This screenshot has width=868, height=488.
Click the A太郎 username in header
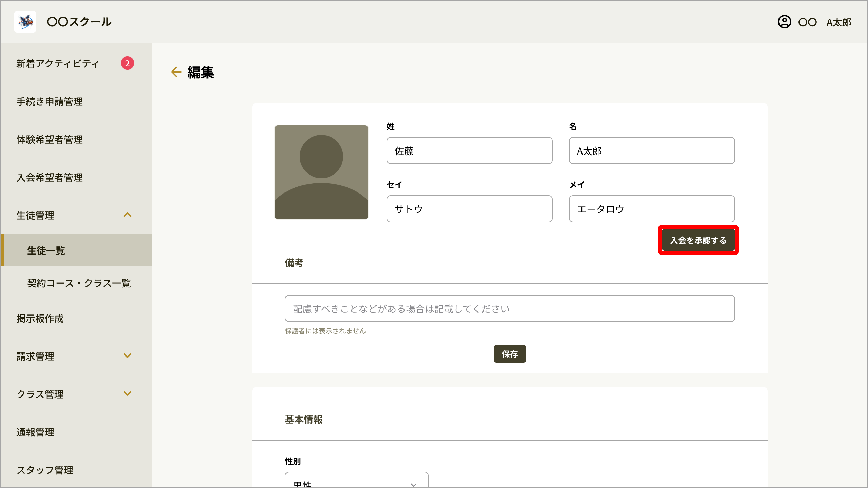click(x=839, y=22)
